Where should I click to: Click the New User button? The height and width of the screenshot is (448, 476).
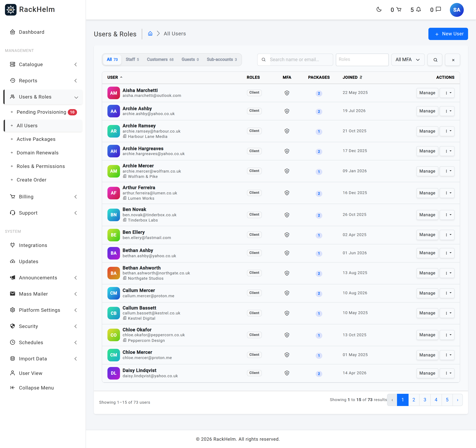coord(448,34)
